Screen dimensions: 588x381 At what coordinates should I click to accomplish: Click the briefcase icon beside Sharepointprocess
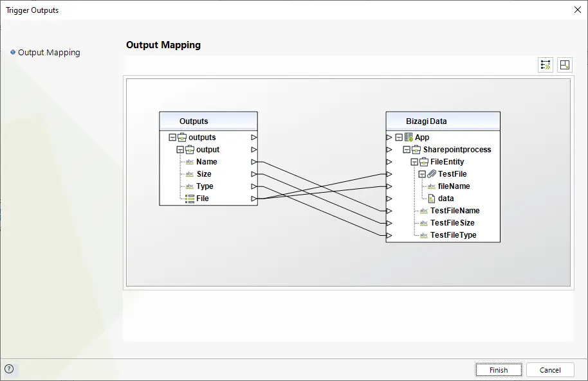pyautogui.click(x=416, y=150)
